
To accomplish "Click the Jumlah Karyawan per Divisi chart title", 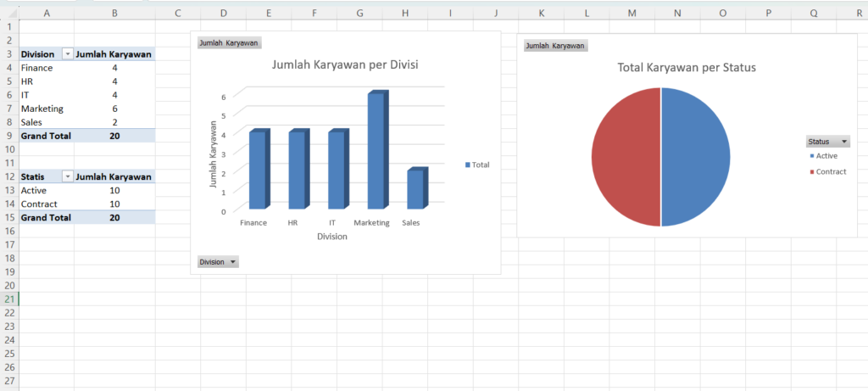I will [344, 64].
